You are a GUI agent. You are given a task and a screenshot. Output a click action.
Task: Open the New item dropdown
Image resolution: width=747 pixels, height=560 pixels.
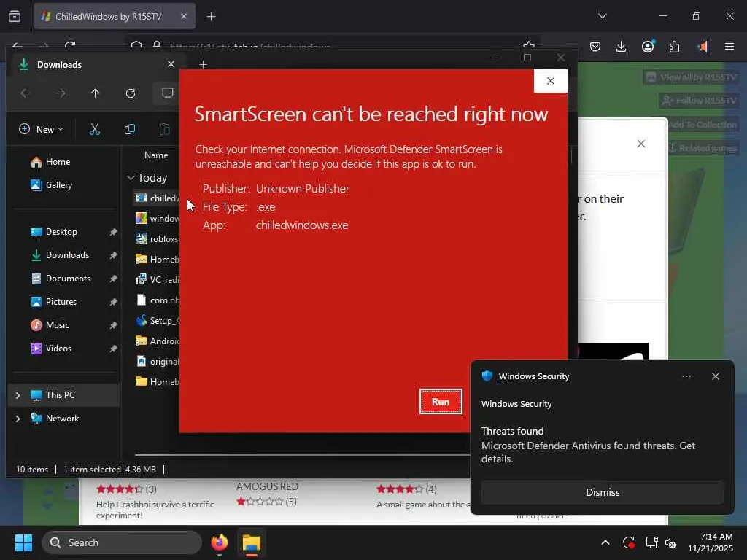click(x=41, y=129)
